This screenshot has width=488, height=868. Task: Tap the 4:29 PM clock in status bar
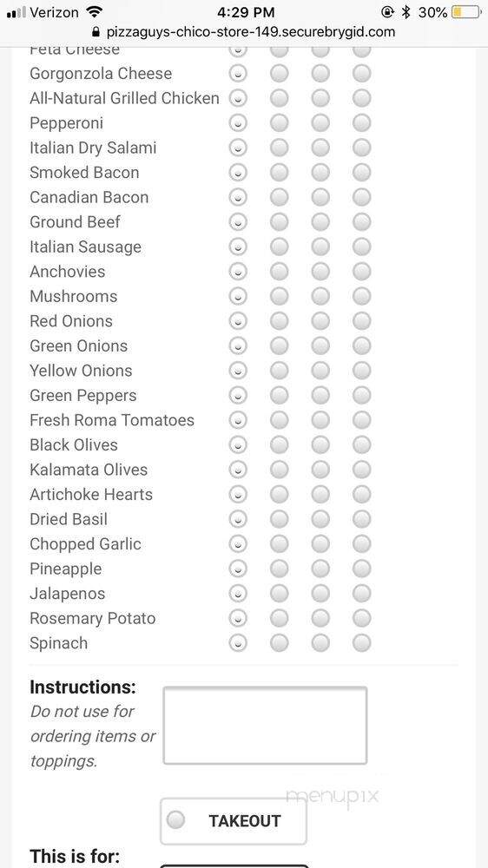[x=246, y=11]
